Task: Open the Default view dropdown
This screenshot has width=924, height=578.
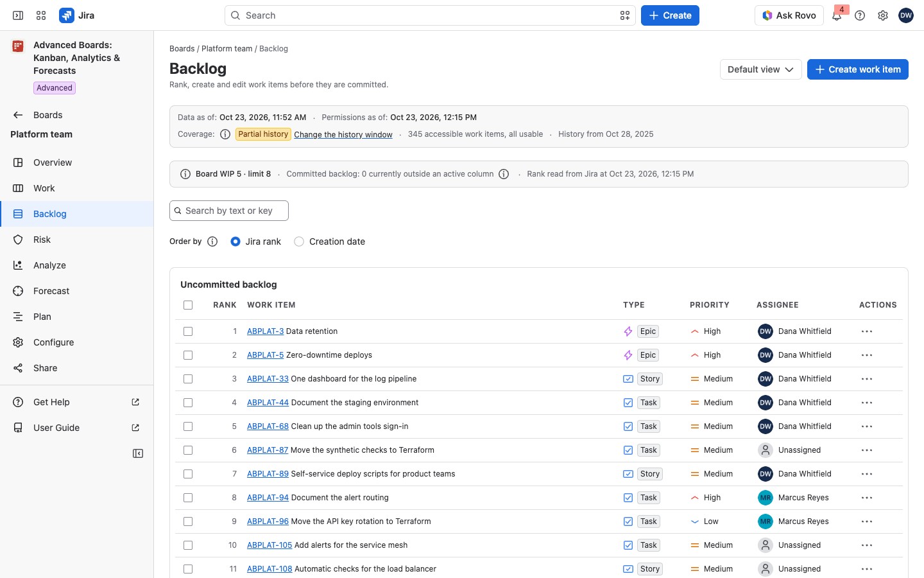Action: tap(761, 69)
